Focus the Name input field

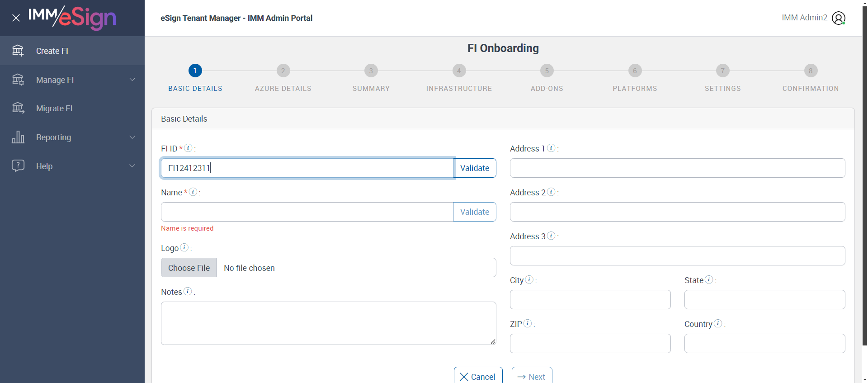coord(307,212)
